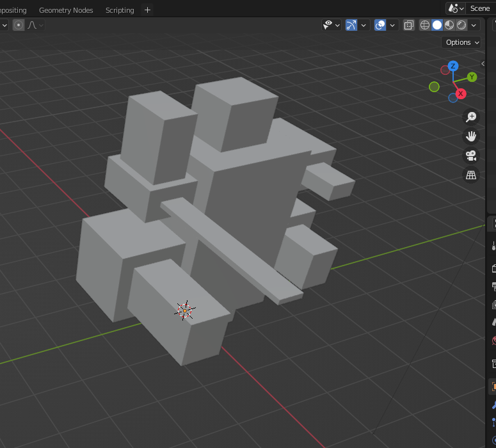Viewport: 496px width, 448px height.
Task: Click the green Y axis gizmo
Action: [x=472, y=77]
